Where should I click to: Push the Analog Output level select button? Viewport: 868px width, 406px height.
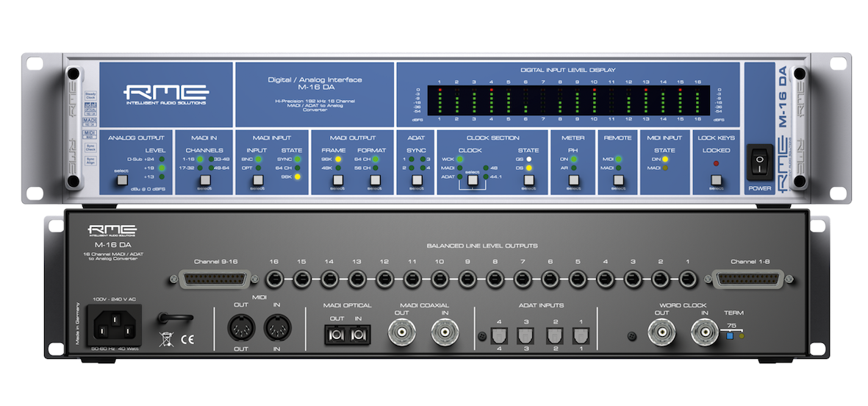tap(123, 180)
